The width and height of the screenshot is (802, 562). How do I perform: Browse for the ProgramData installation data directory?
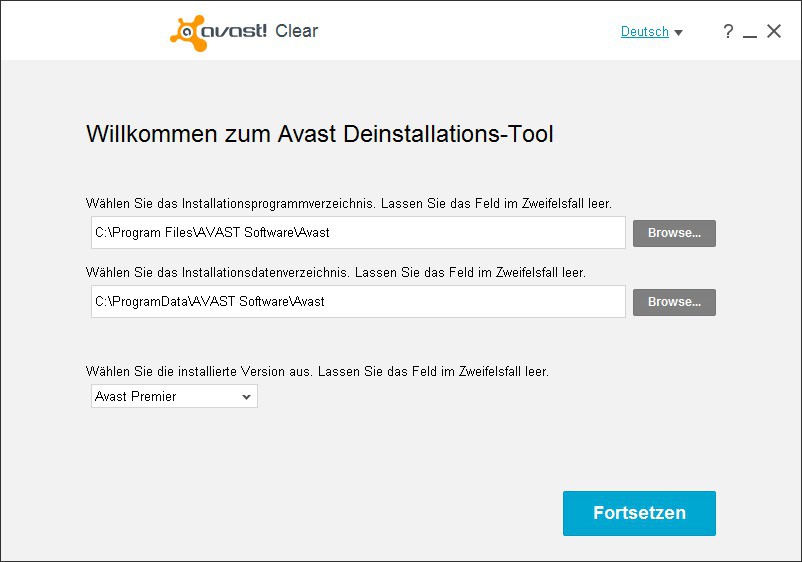click(x=674, y=302)
